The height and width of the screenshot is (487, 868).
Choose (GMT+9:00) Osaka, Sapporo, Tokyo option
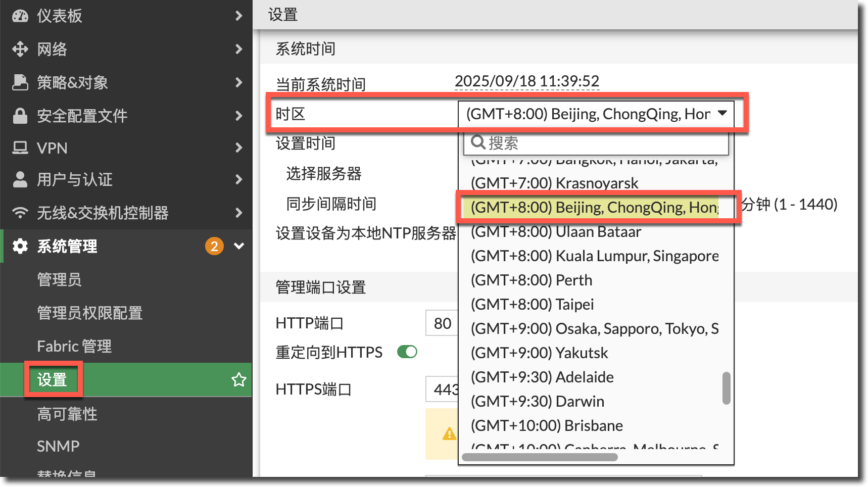point(594,329)
